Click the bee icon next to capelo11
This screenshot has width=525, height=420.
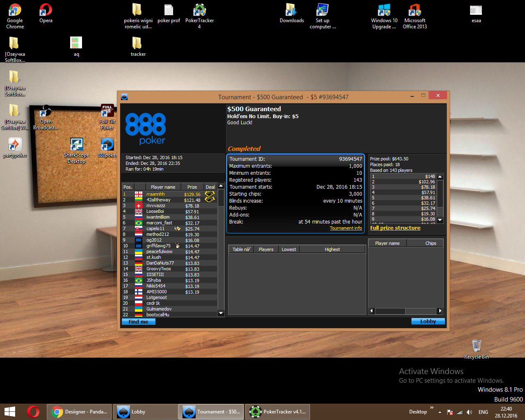click(177, 228)
